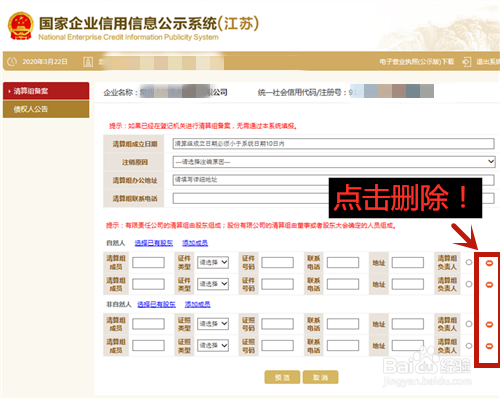The image size is (500, 399).
Task: Click the 清算组成立日期 input field
Action: [x=333, y=144]
